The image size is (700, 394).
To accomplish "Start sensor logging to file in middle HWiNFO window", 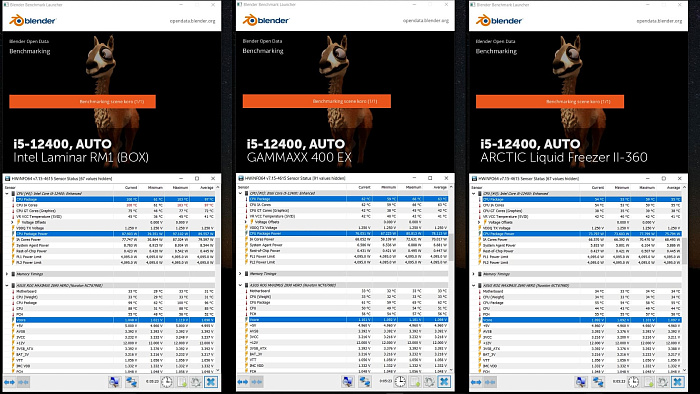I will coord(415,382).
